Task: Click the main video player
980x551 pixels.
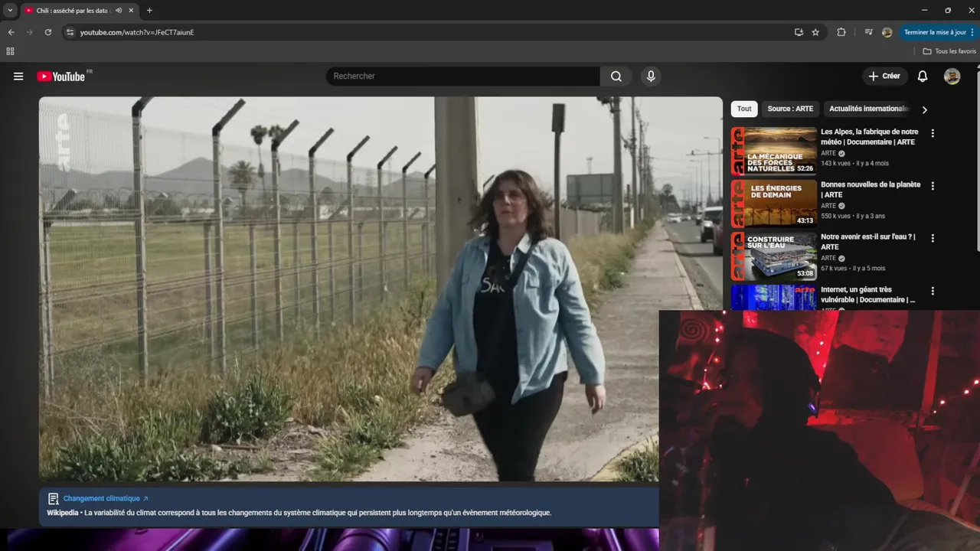Action: coord(381,289)
